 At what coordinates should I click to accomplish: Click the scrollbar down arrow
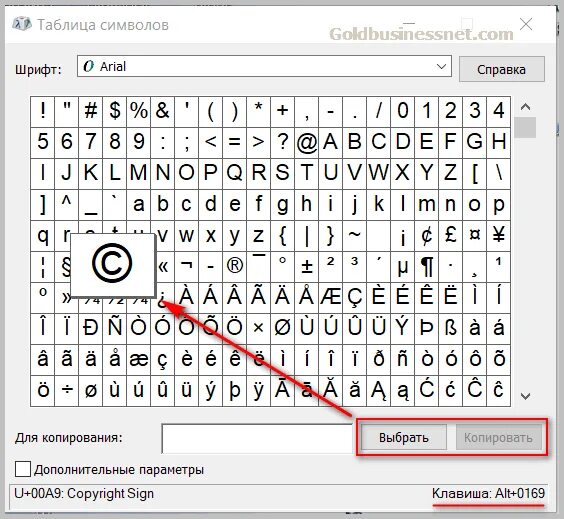pyautogui.click(x=526, y=396)
